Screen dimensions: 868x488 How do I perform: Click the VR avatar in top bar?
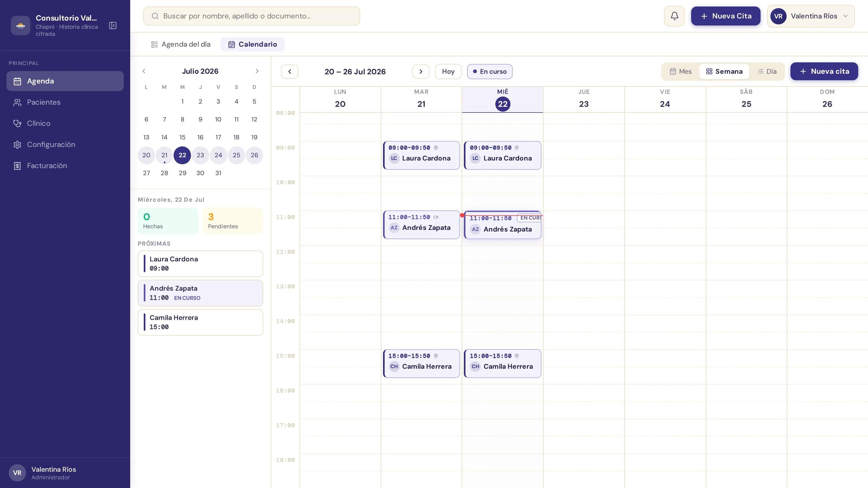tap(778, 16)
